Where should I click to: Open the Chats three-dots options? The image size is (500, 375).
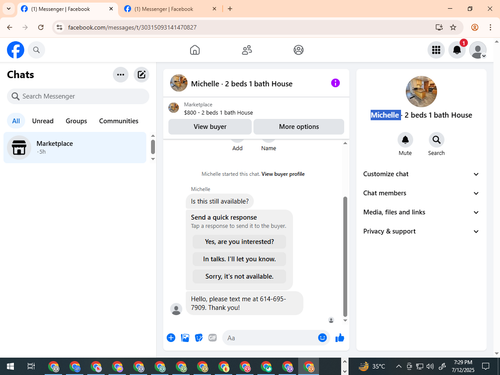(x=121, y=75)
